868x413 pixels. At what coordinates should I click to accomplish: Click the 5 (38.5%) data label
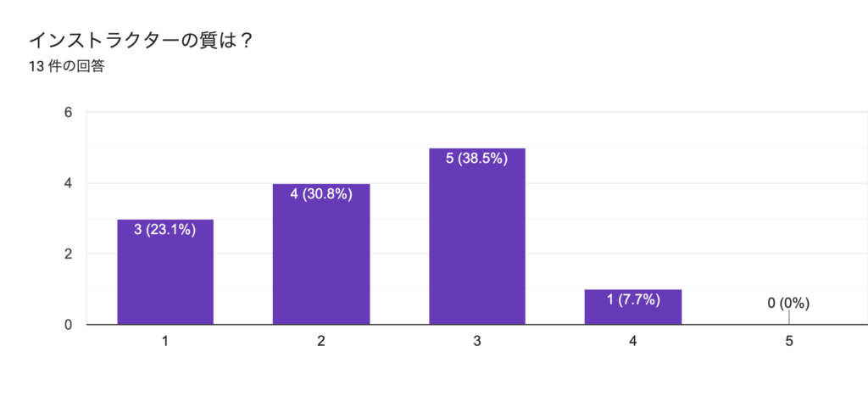click(477, 158)
